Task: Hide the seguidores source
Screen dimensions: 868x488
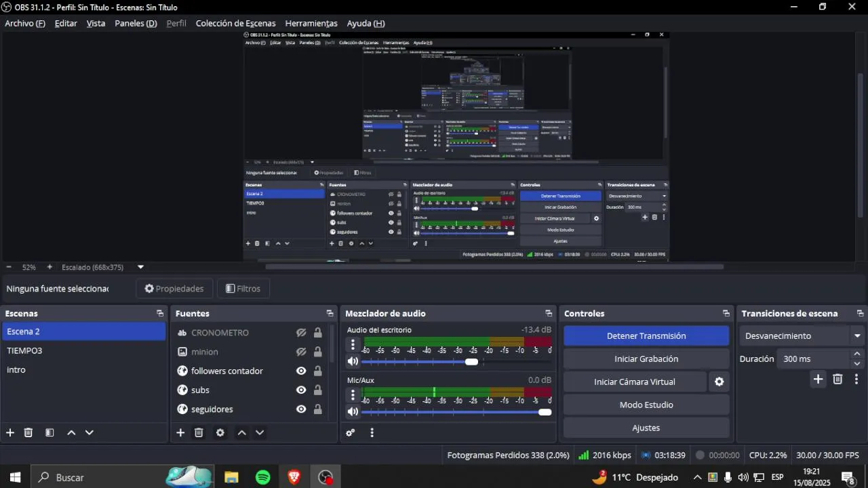Action: click(x=302, y=409)
